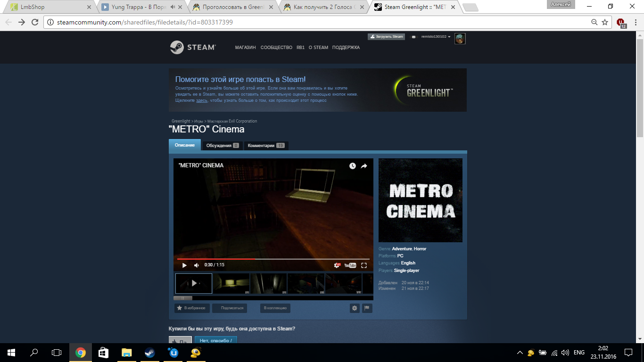Close the LmbShop browser tab

[x=89, y=7]
